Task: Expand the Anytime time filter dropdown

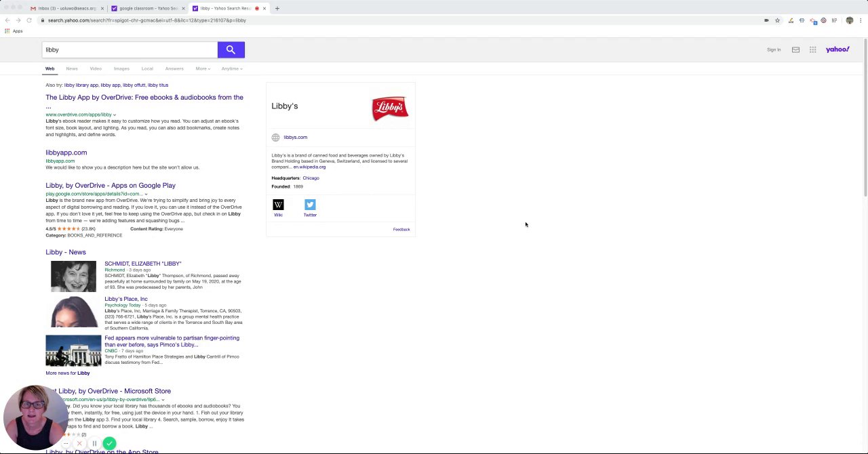Action: point(231,68)
